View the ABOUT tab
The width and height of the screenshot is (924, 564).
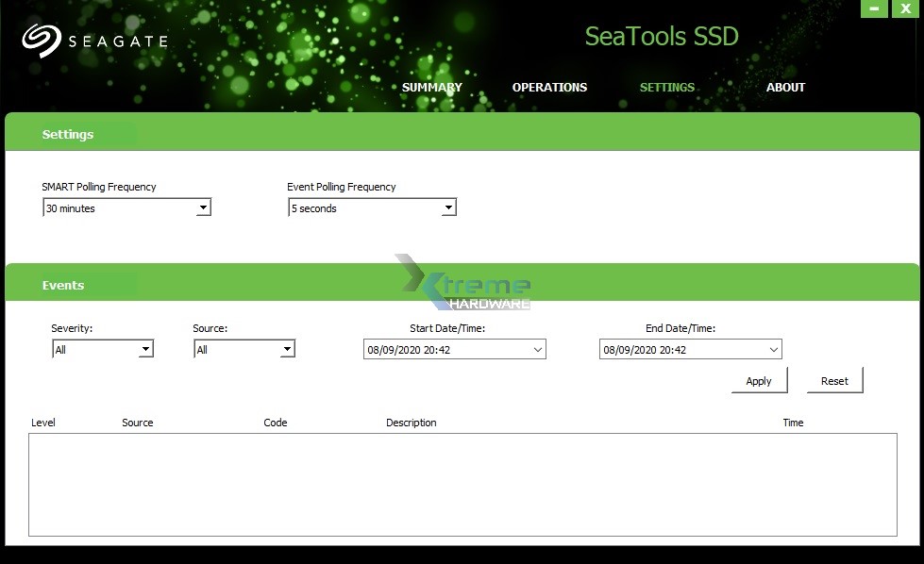point(785,87)
